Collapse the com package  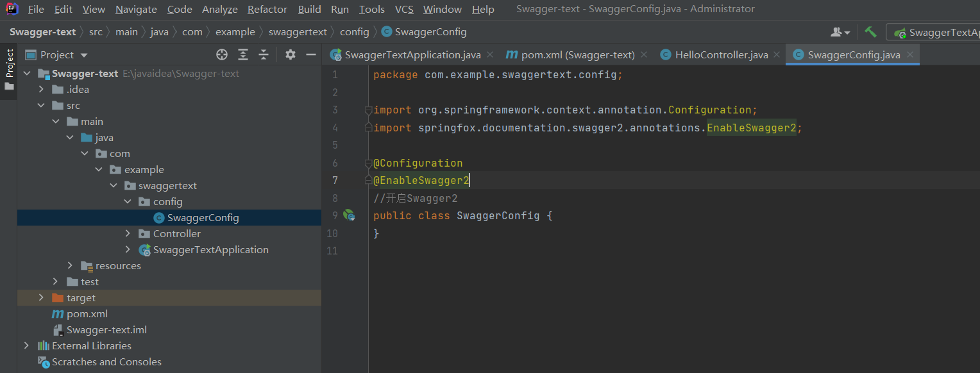pyautogui.click(x=85, y=153)
